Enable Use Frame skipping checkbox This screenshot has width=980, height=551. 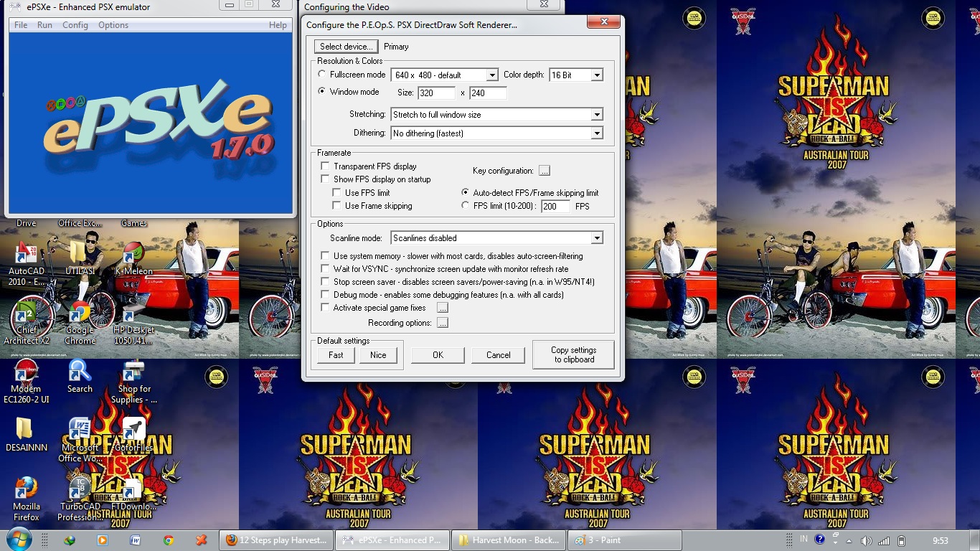337,205
